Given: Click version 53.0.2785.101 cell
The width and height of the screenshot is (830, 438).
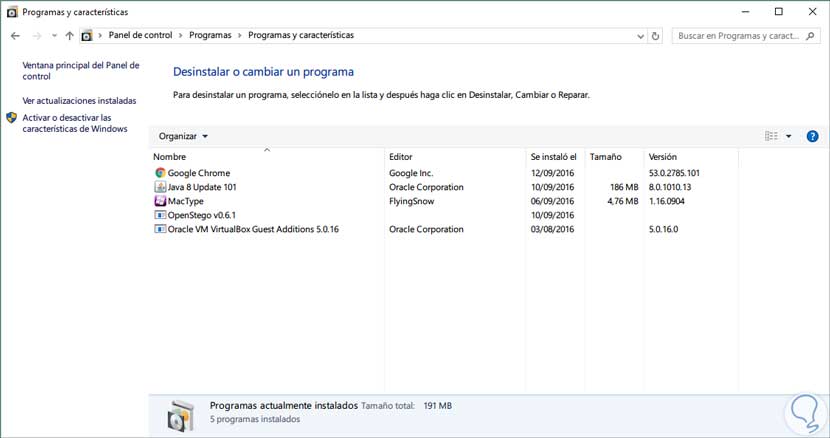Looking at the screenshot, I should click(x=674, y=173).
